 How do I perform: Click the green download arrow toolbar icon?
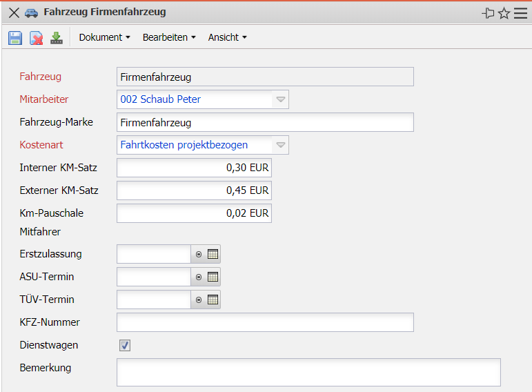pos(57,38)
